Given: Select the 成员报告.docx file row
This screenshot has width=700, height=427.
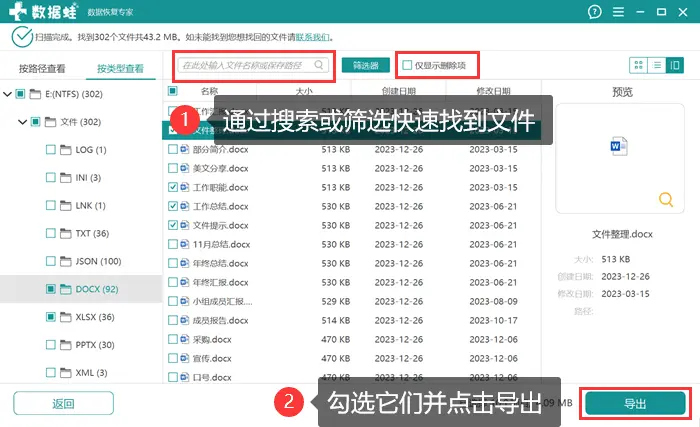Looking at the screenshot, I should (x=351, y=320).
